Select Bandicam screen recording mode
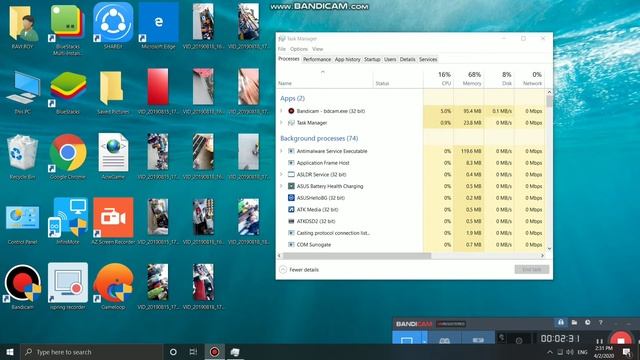Viewport: 640px width, 360px height. [406, 339]
